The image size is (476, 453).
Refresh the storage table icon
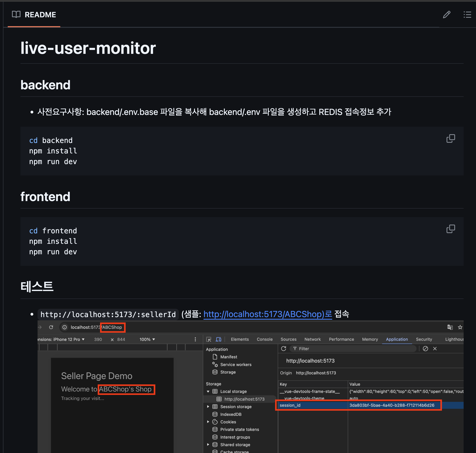pyautogui.click(x=283, y=349)
